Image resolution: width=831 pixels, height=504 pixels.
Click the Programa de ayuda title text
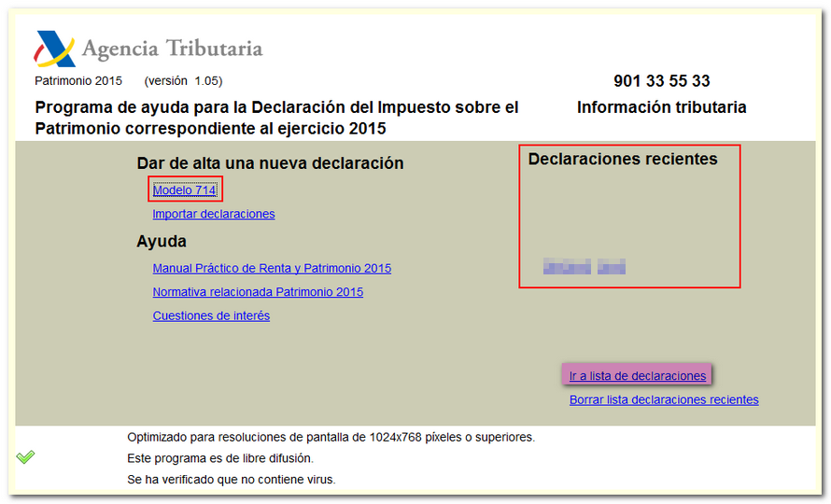pyautogui.click(x=276, y=118)
